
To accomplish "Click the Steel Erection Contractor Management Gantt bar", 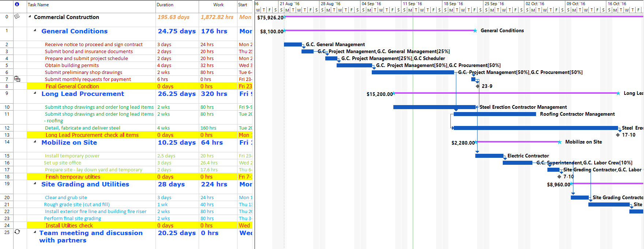I will 434,107.
